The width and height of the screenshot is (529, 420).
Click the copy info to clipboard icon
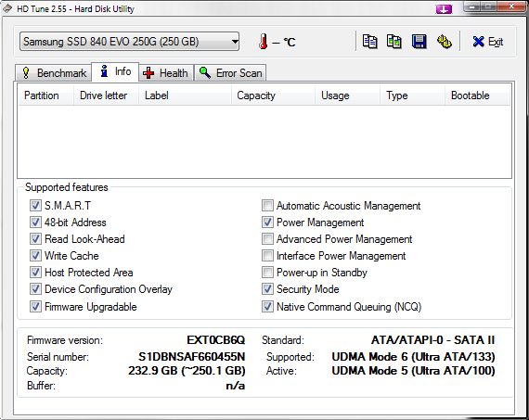(369, 42)
